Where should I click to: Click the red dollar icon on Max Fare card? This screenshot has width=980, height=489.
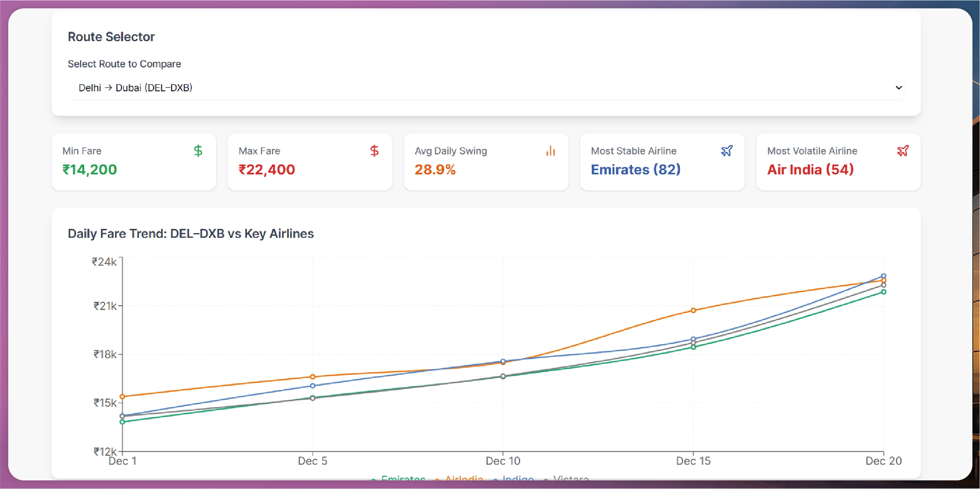[373, 150]
